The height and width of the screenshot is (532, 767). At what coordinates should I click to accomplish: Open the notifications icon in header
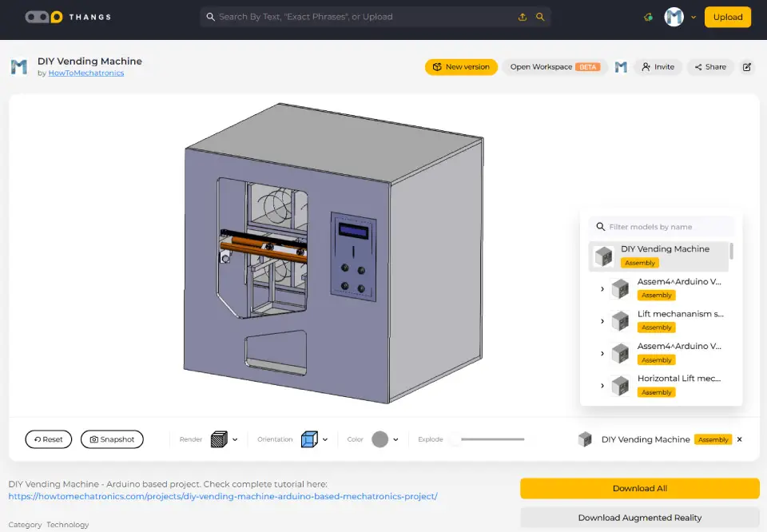coord(648,17)
